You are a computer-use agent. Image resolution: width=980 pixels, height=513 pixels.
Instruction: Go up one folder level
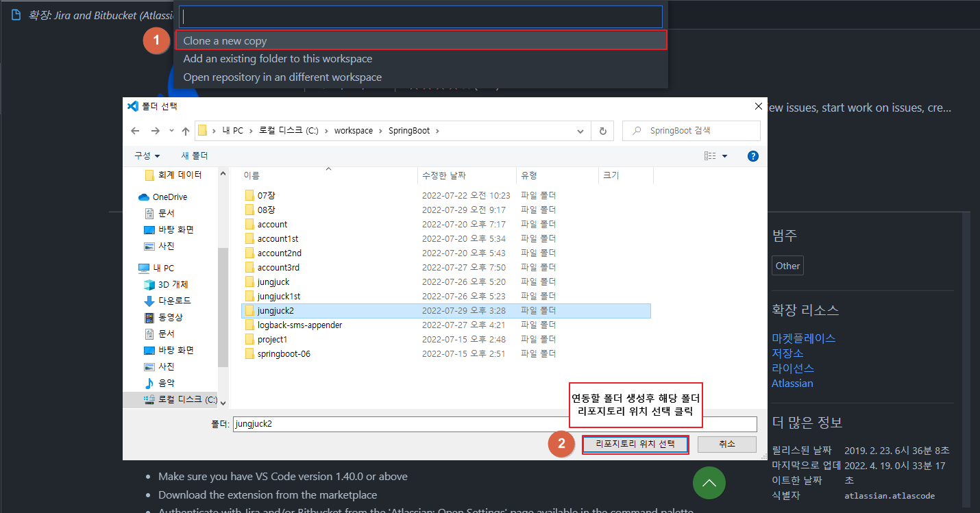coord(186,131)
